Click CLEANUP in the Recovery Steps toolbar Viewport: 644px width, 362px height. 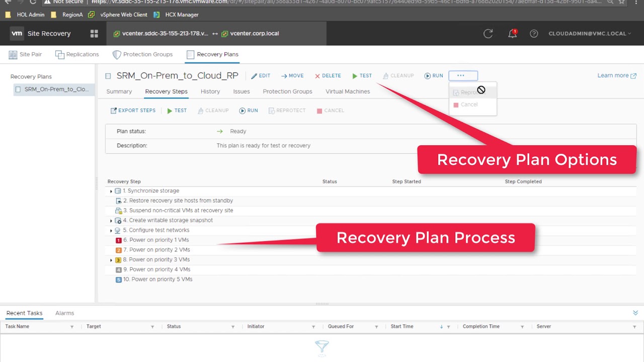[x=213, y=111]
